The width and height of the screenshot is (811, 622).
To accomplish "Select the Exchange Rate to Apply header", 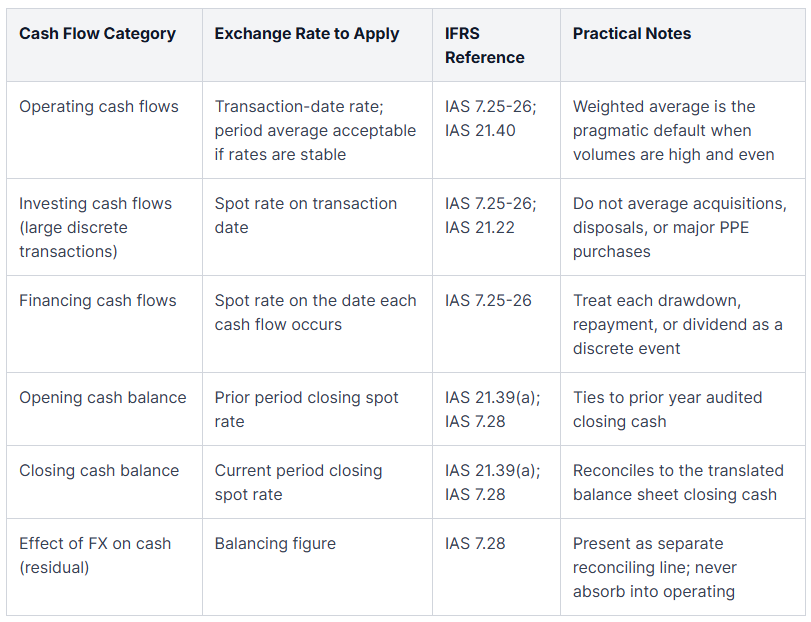I will tap(307, 34).
